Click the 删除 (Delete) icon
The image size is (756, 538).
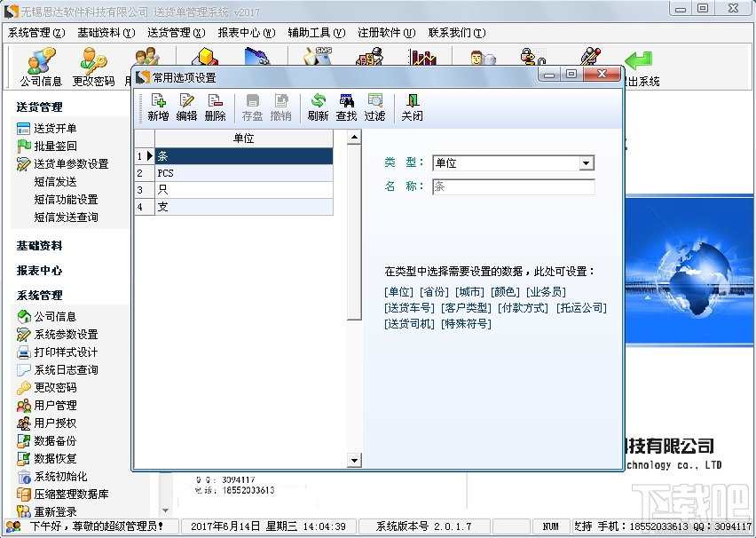[214, 107]
